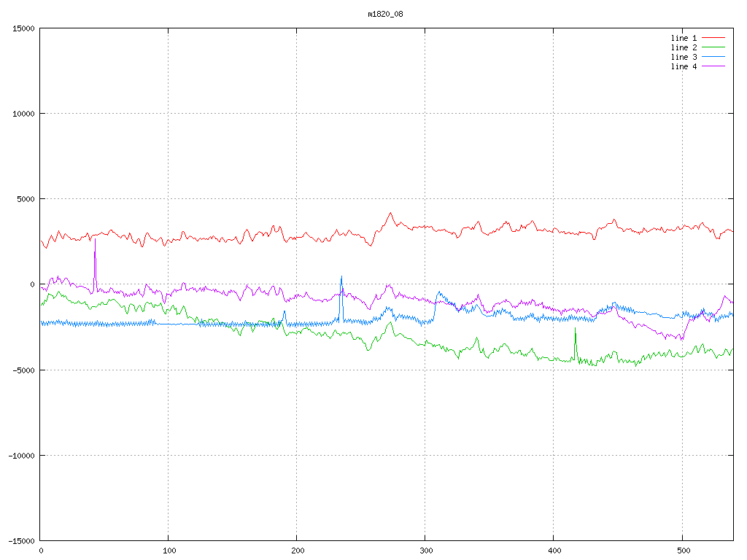Select the 'line 1' legend label

click(x=684, y=38)
